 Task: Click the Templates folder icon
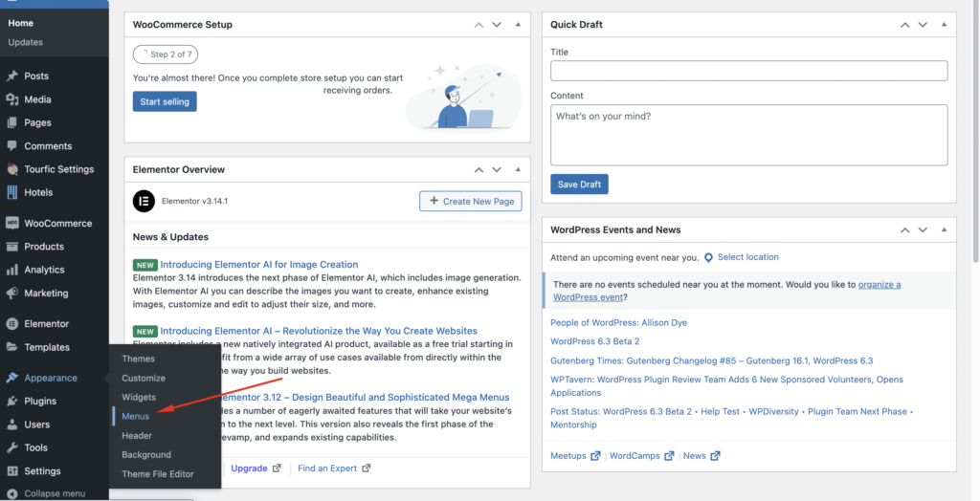[x=11, y=347]
